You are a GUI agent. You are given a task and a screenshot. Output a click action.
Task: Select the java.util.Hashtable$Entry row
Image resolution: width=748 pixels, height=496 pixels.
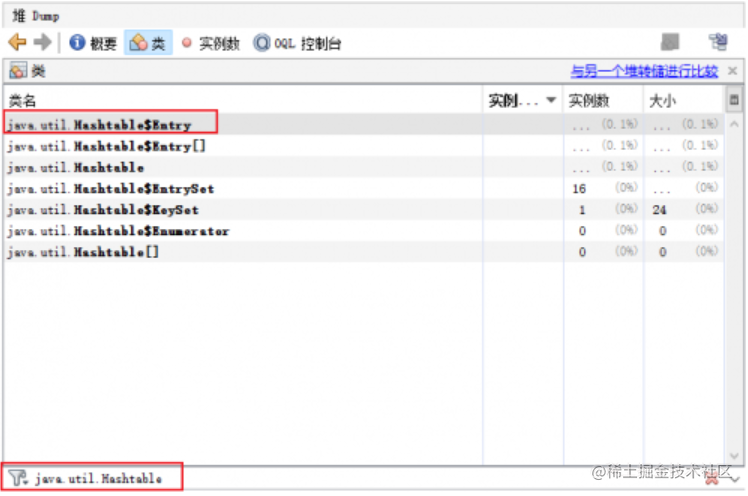point(364,124)
